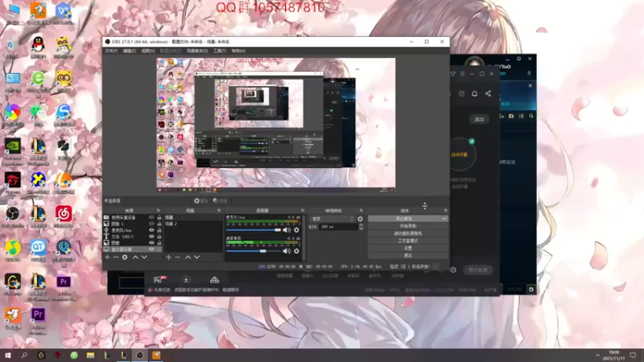Show hidden system tray icons chevron
Screen dimensions: 644x362
coord(597,355)
